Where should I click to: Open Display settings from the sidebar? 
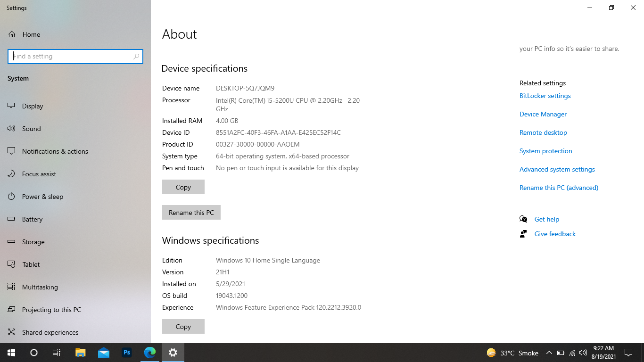coord(32,106)
